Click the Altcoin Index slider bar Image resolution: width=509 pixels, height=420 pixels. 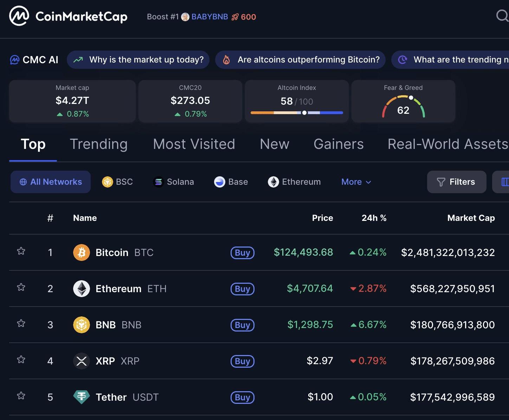pos(297,113)
